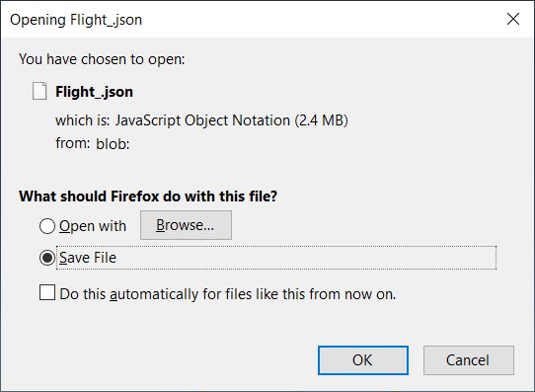Click empty space in the dotted Save File row
The height and width of the screenshot is (392, 535).
click(307, 258)
